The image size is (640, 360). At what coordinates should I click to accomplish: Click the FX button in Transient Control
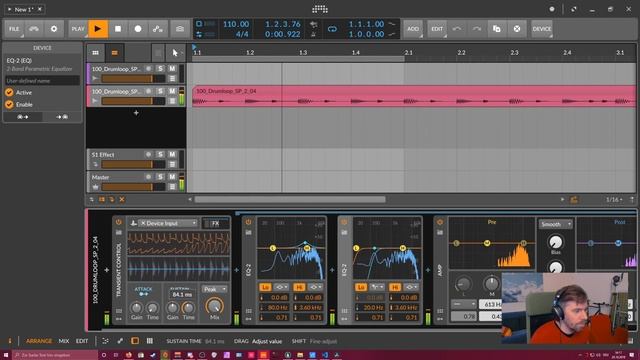pos(216,223)
